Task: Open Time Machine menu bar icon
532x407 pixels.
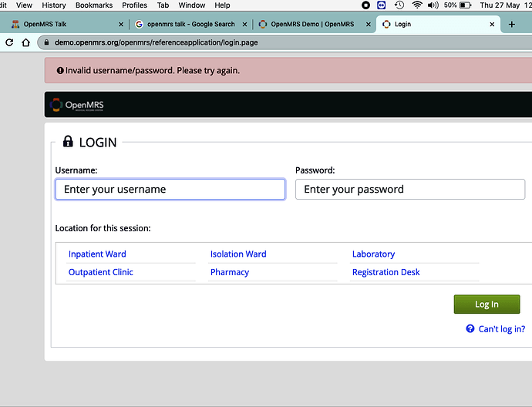Action: 399,5
